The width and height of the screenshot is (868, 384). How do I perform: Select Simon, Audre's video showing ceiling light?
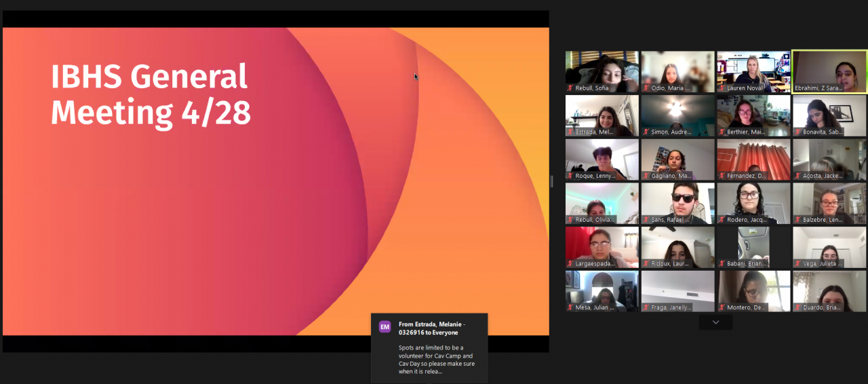(677, 115)
